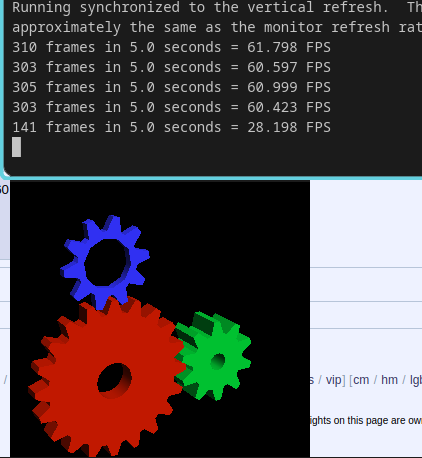Select the '60.423 FPS' terminal line
Screen dimensions: 422x458
[x=171, y=107]
